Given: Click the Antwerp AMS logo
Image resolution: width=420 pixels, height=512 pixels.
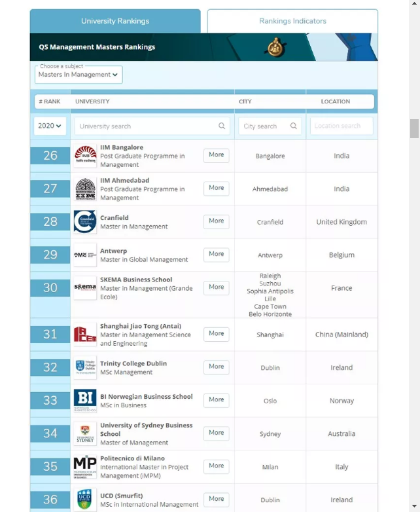Looking at the screenshot, I should tap(85, 255).
